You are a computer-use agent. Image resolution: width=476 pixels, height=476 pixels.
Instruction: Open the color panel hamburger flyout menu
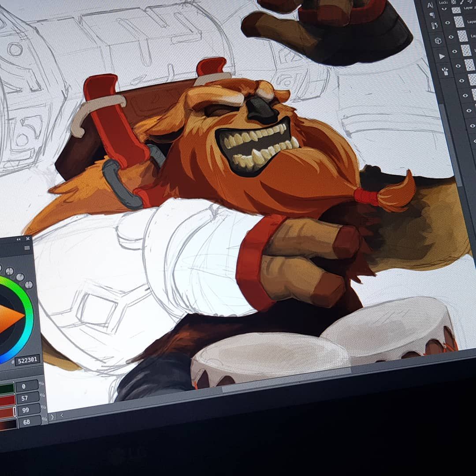click(27, 248)
